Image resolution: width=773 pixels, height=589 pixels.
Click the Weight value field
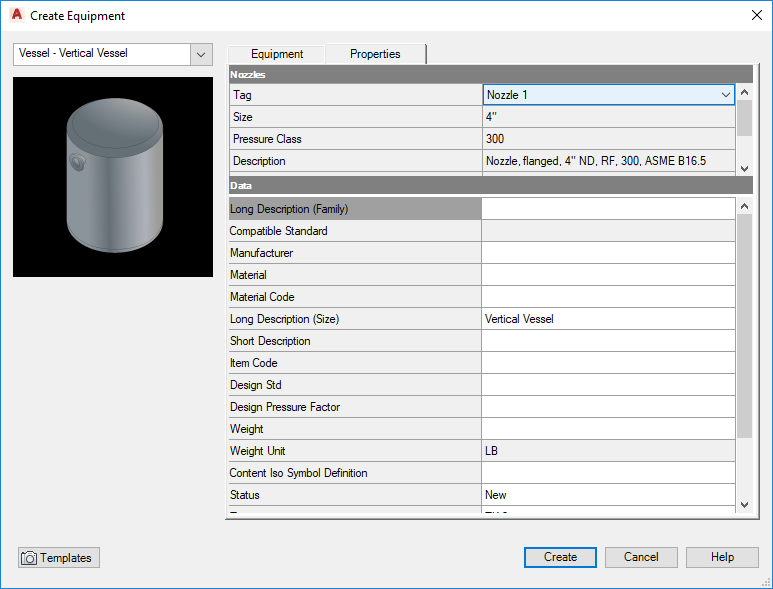coord(608,429)
